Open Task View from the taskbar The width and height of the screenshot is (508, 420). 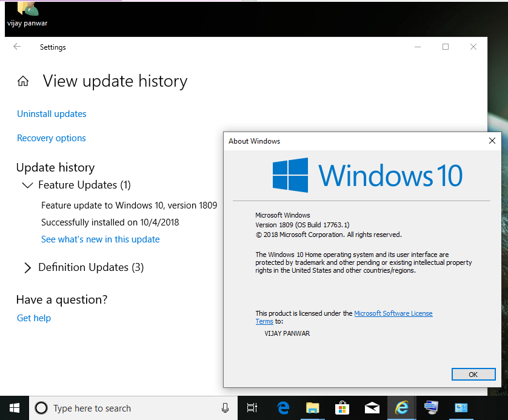[x=252, y=408]
